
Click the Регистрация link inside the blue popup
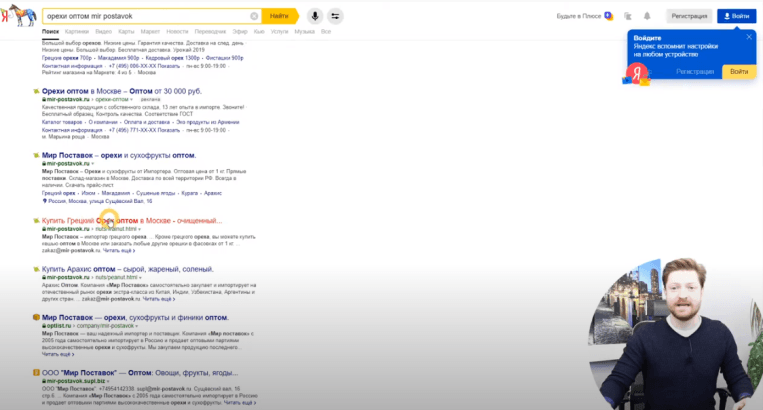[x=695, y=71]
